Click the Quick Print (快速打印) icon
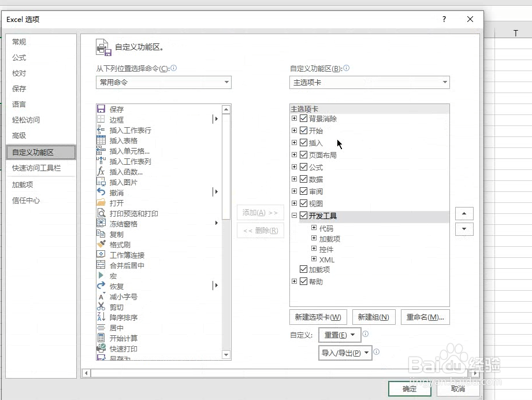Image resolution: width=532 pixels, height=400 pixels. pyautogui.click(x=101, y=348)
